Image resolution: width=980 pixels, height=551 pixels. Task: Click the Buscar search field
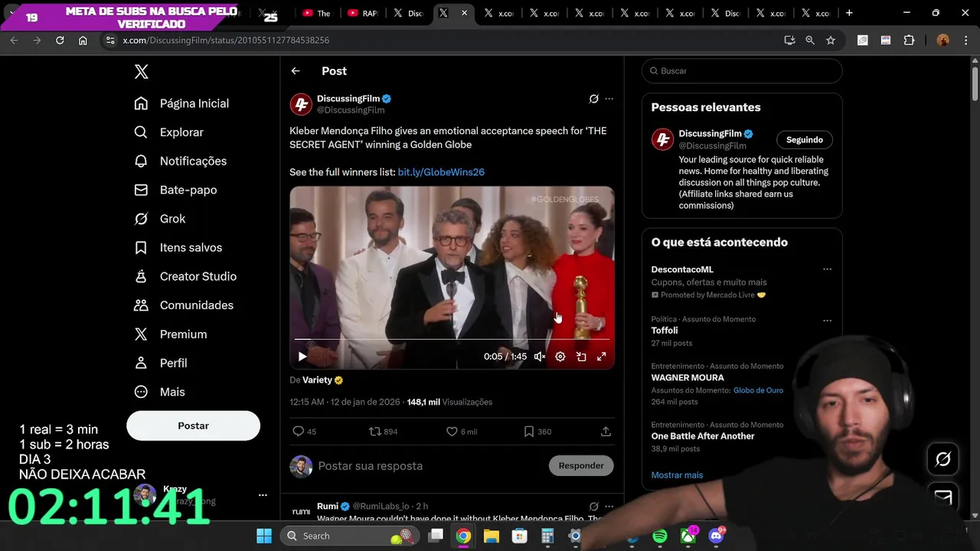[x=742, y=71]
